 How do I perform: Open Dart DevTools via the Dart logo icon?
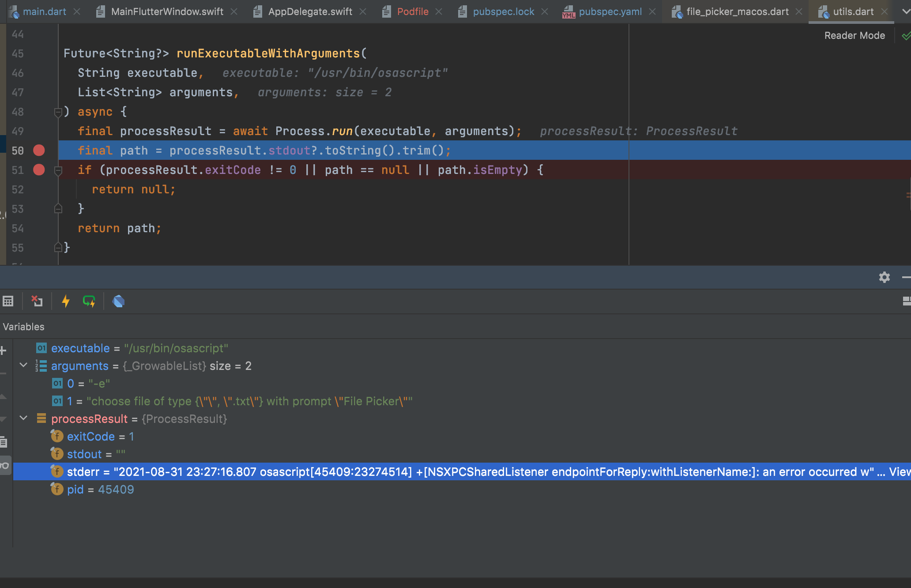pos(118,301)
